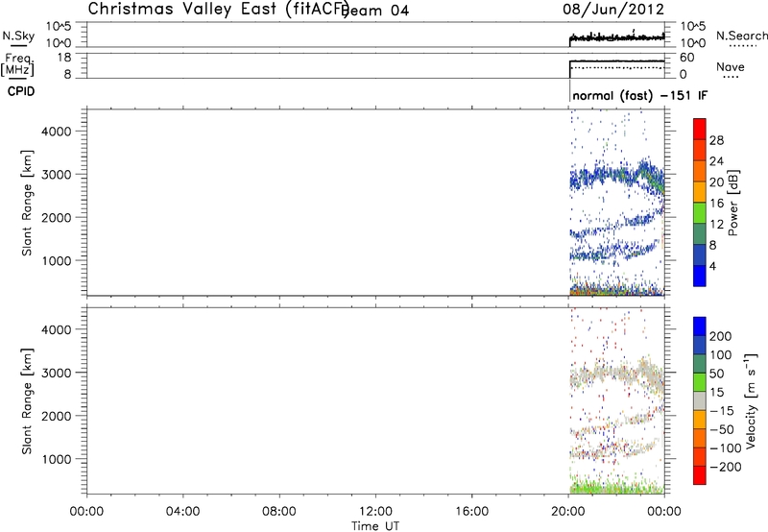Screen dimensions: 768x532
Task: Click the '16:00' time tick label
Action: coord(472,512)
